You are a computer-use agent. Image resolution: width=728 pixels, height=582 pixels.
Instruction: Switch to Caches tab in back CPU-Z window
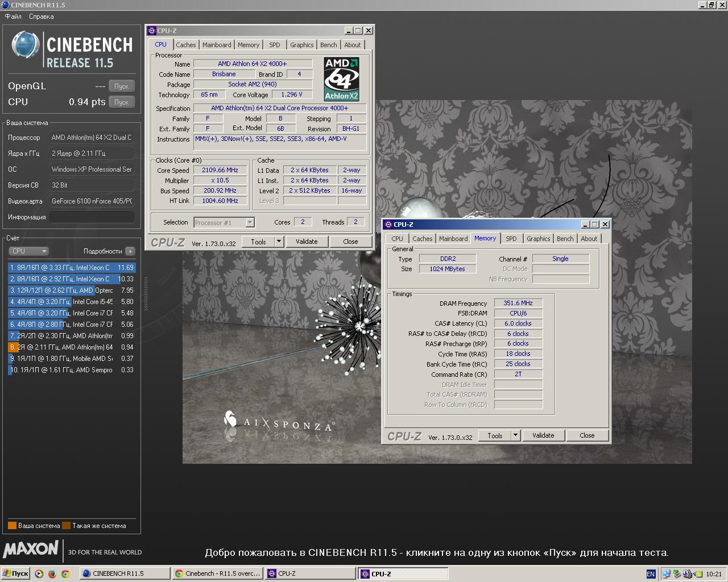coord(185,45)
